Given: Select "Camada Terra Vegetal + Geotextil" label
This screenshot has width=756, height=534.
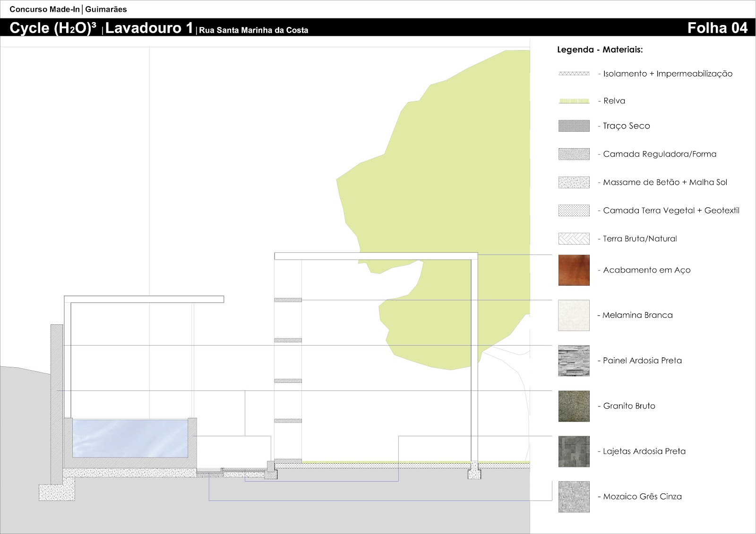Looking at the screenshot, I should pos(671,211).
